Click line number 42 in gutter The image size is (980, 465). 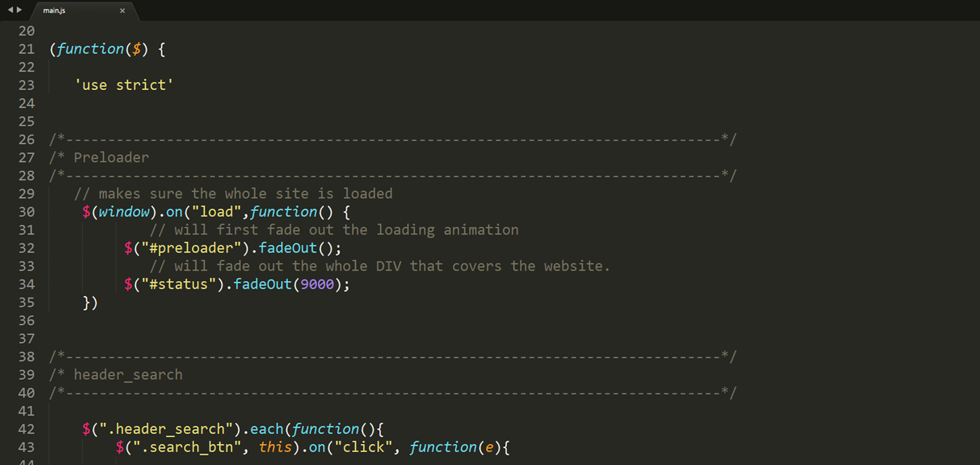[x=26, y=429]
